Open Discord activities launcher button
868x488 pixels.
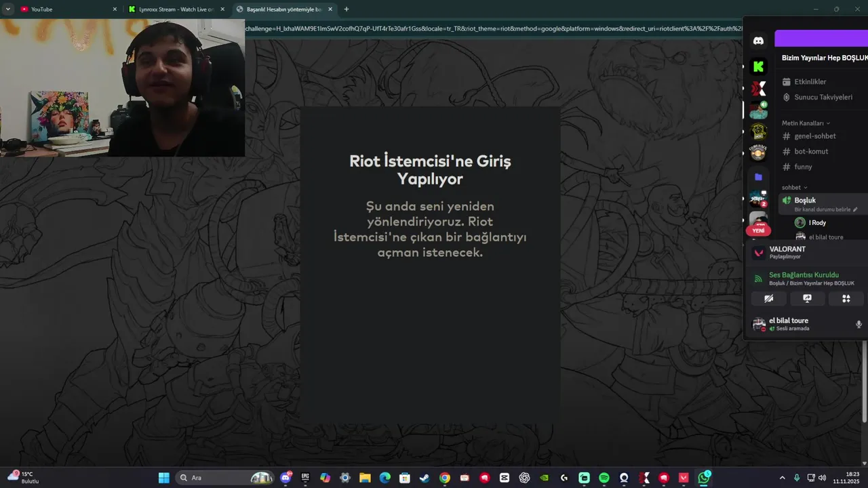click(846, 298)
